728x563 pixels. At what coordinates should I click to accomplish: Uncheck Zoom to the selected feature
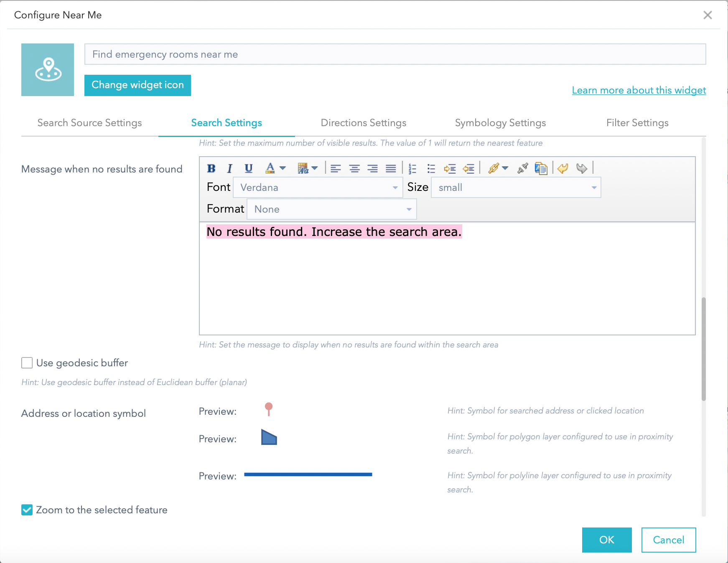click(x=27, y=510)
